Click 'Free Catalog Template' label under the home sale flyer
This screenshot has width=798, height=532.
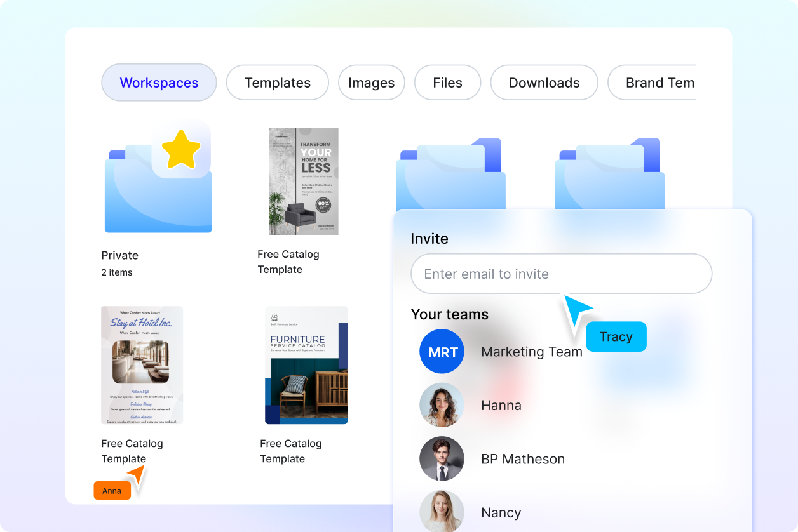(288, 262)
